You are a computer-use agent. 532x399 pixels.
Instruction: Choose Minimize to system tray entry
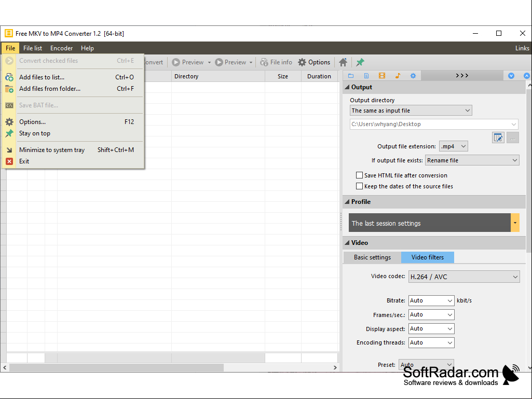pos(73,150)
